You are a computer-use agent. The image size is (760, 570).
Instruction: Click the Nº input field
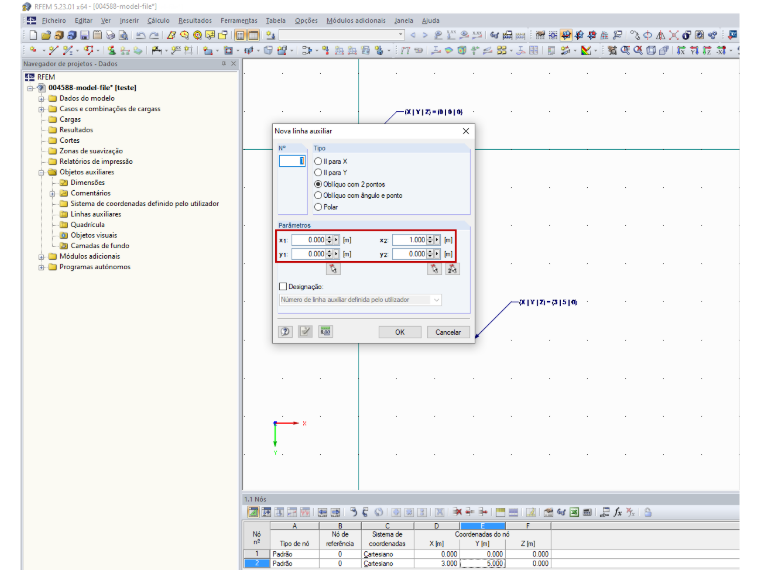[x=292, y=161]
